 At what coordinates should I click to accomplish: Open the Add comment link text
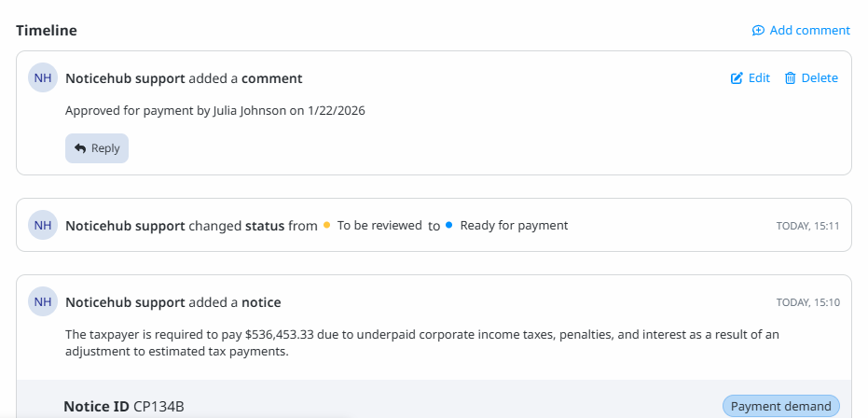(809, 31)
